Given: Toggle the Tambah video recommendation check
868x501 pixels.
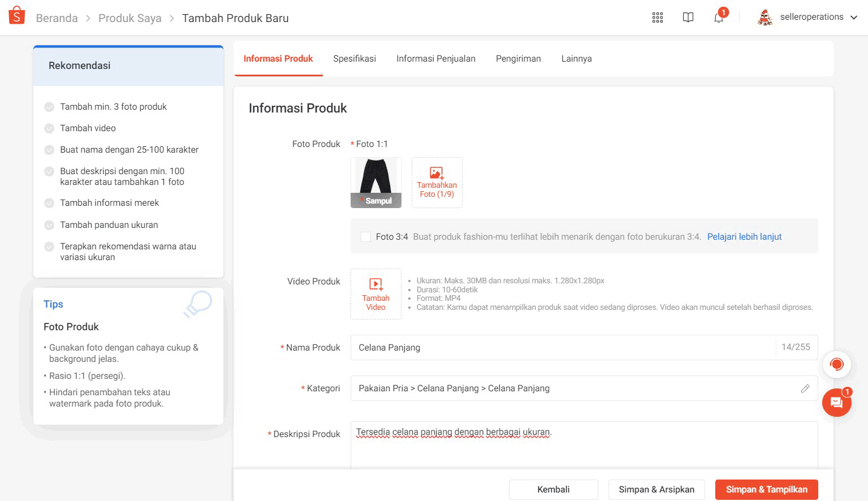Looking at the screenshot, I should click(48, 128).
